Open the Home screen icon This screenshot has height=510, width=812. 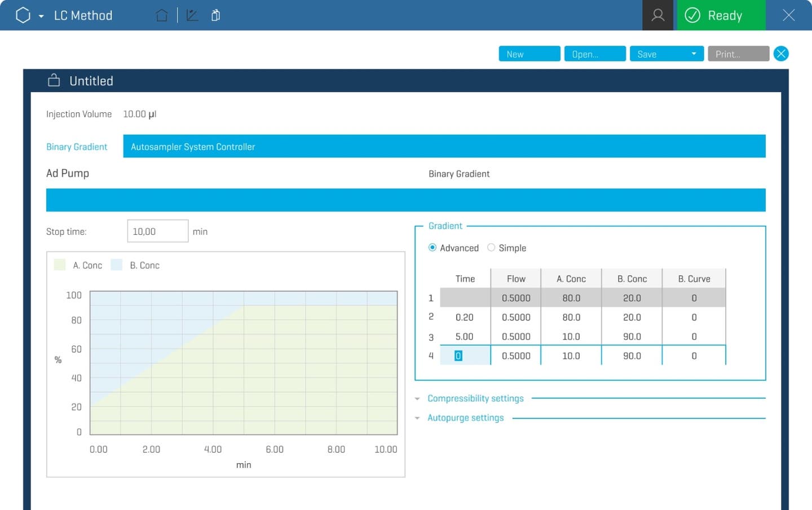[x=162, y=15]
